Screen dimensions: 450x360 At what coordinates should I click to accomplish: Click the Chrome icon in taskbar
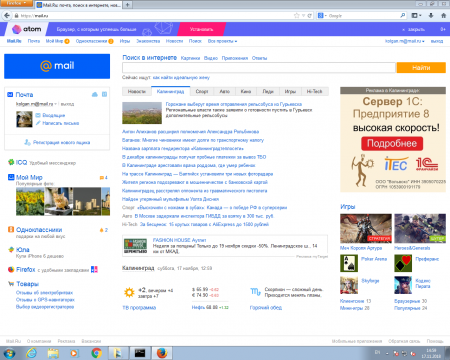click(x=97, y=353)
